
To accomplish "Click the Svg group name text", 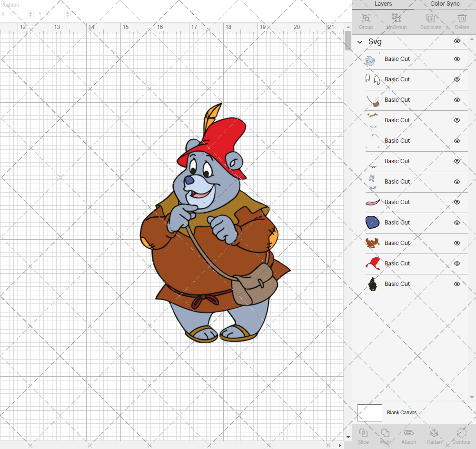I will click(375, 41).
